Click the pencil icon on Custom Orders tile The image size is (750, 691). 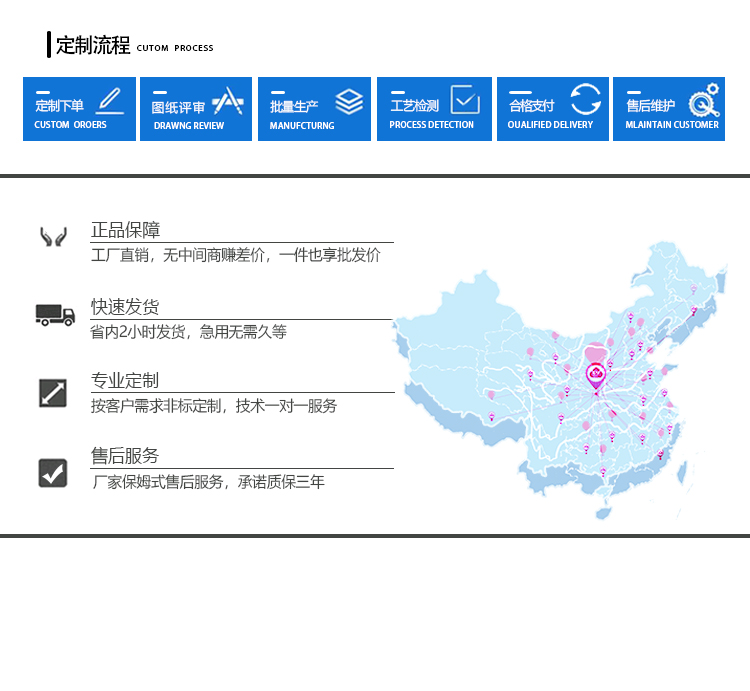[x=109, y=100]
